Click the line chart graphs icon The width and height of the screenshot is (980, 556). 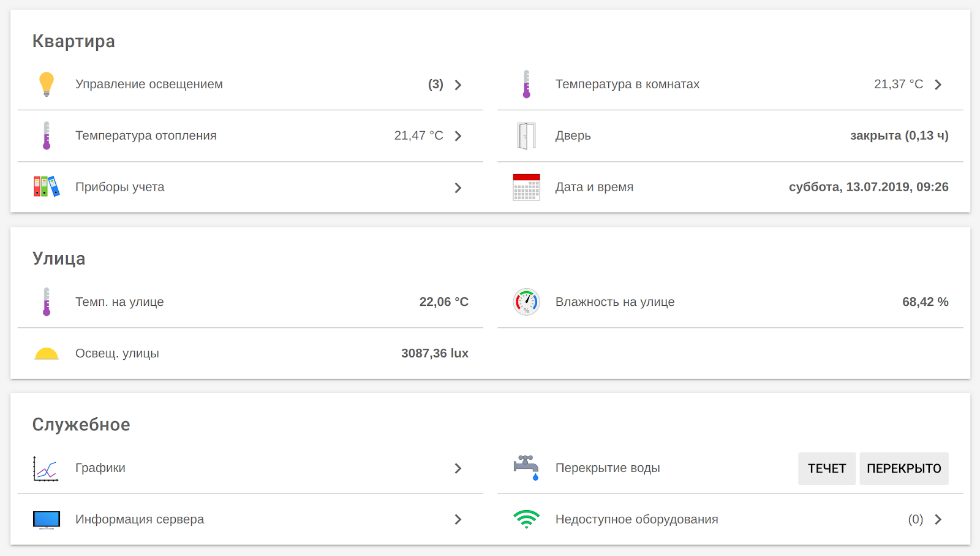46,469
